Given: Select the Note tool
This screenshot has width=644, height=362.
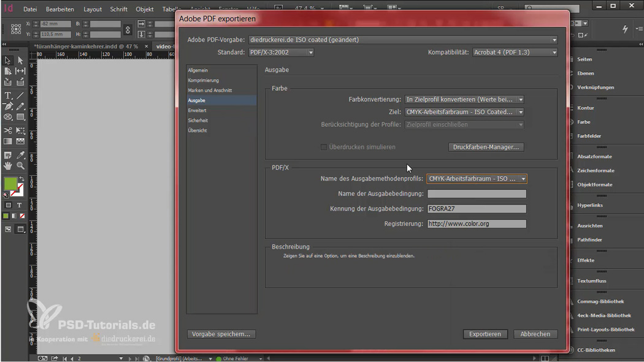Looking at the screenshot, I should click(x=7, y=155).
